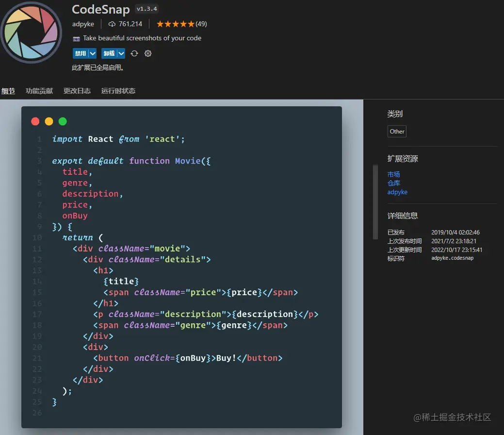Click the 此扩展已全局启用 status text
504x435 pixels.
(98, 67)
